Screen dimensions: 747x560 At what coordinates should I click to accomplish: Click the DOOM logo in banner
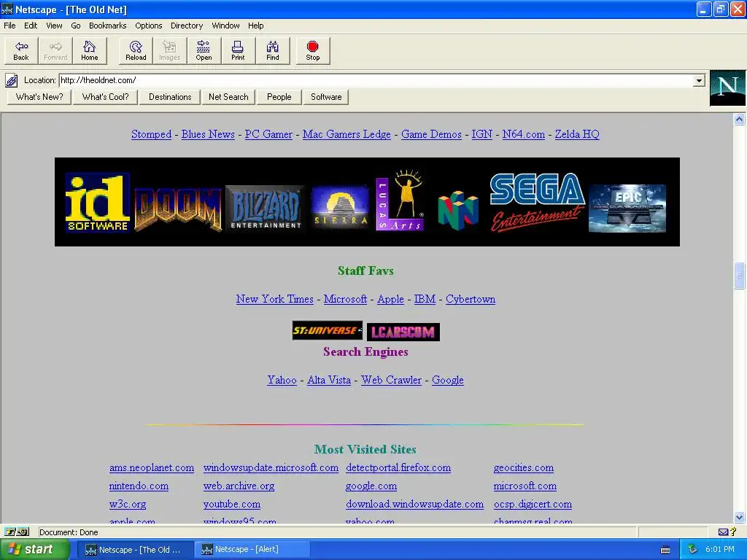(178, 209)
